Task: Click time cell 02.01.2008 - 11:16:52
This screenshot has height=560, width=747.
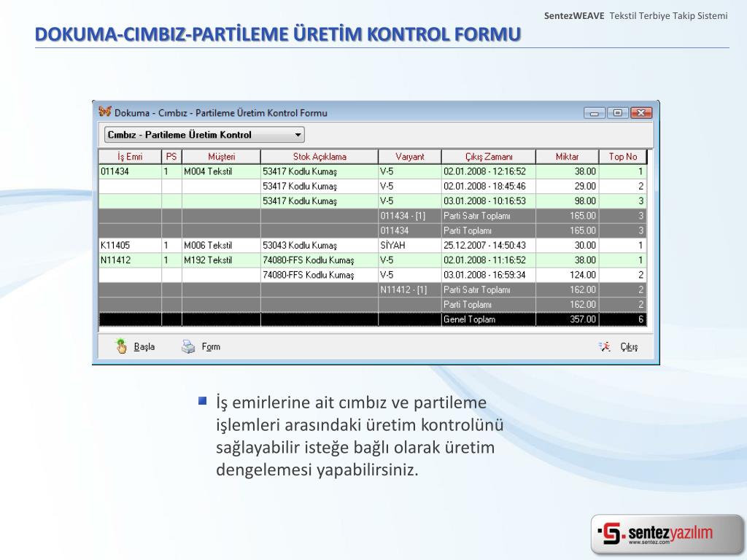Action: (489, 260)
